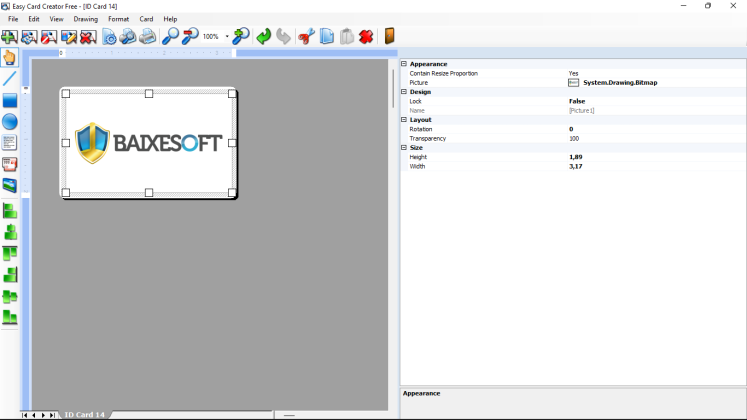The height and width of the screenshot is (420, 747).
Task: Select the ID Card 14 tab
Action: [84, 415]
